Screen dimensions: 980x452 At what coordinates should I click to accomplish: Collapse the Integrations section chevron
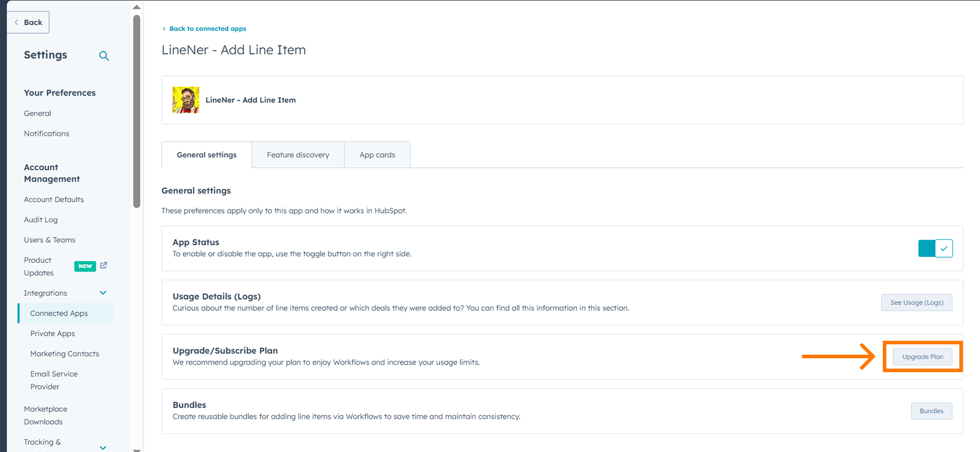[103, 293]
